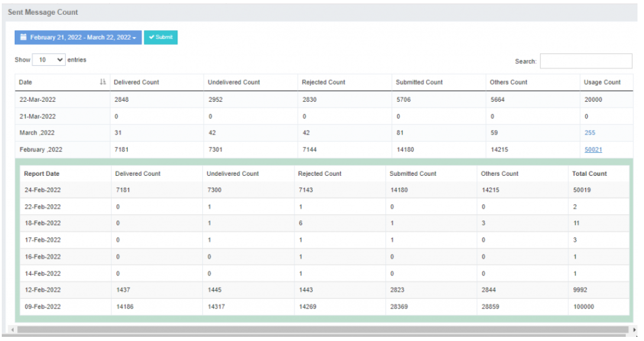Click the checkmark icon on the Submit button
The height and width of the screenshot is (341, 644).
151,37
